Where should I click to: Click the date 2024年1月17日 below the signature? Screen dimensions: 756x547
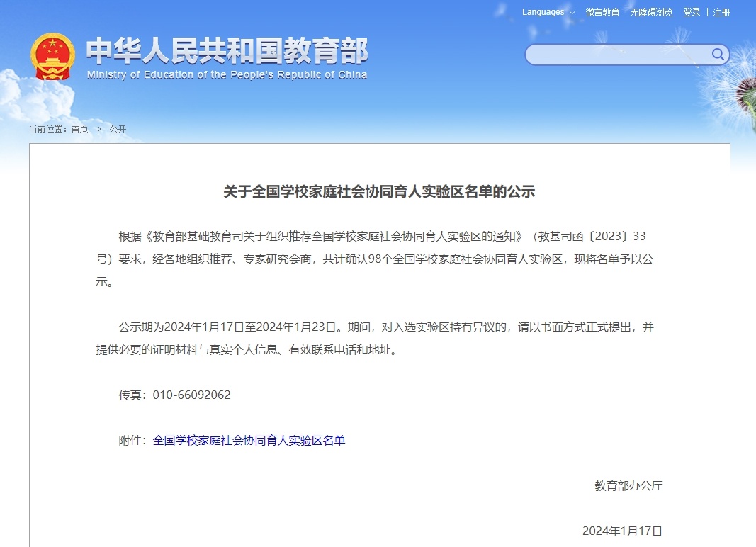pyautogui.click(x=622, y=531)
